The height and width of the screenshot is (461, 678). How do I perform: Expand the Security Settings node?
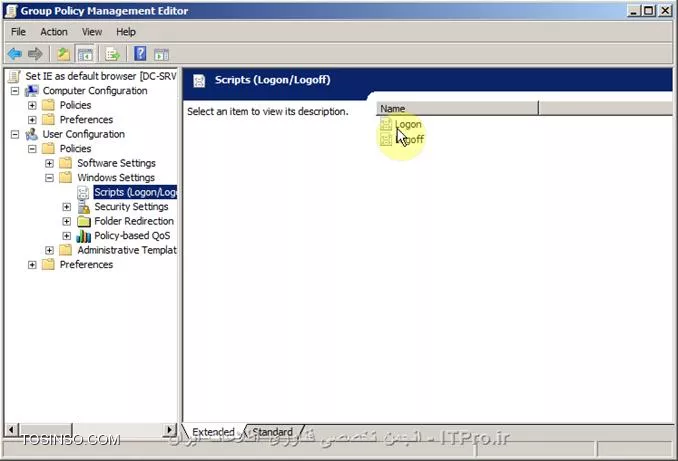67,207
